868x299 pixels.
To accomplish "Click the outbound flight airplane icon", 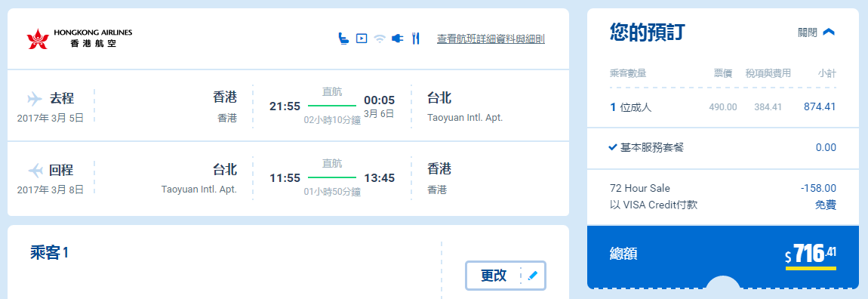I will 34,99.
